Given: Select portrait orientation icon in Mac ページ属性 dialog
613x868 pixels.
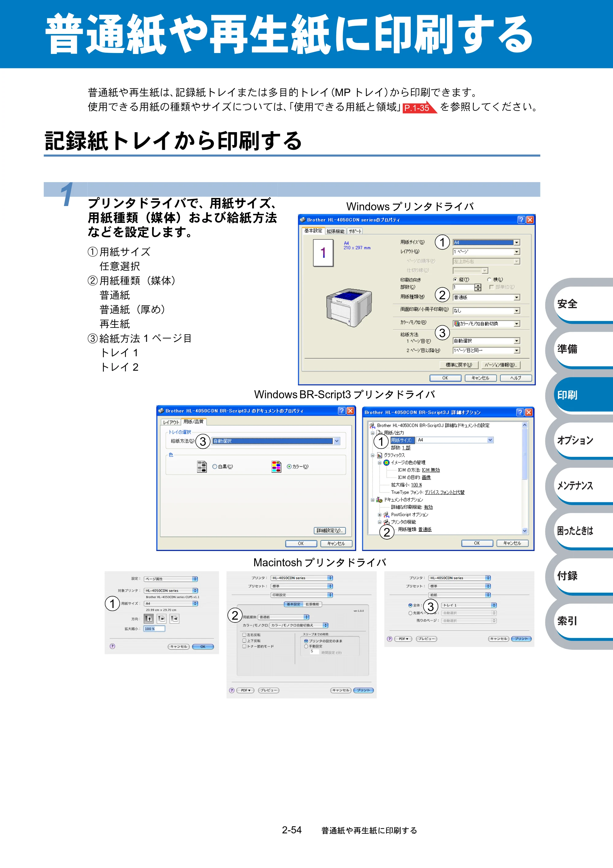Looking at the screenshot, I should point(149,618).
